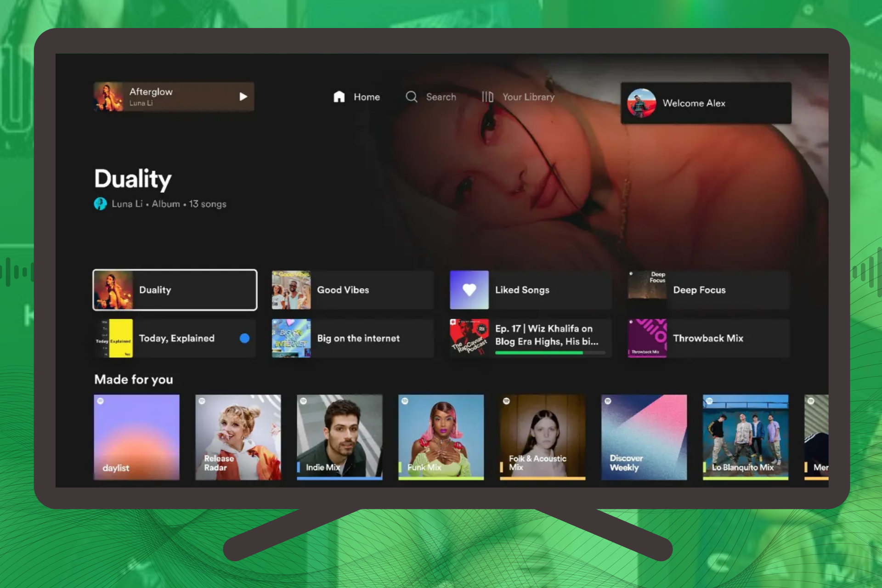Click the Spotify logo on the Release Radar card

pos(202,401)
